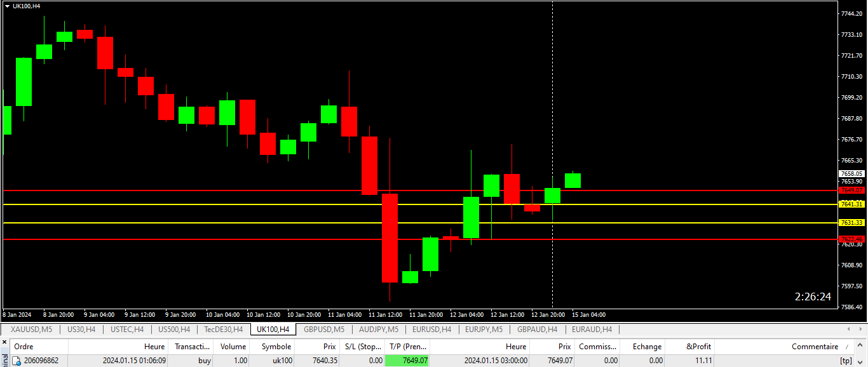Sort by the Transaction column header
The image size is (868, 367).
(191, 347)
